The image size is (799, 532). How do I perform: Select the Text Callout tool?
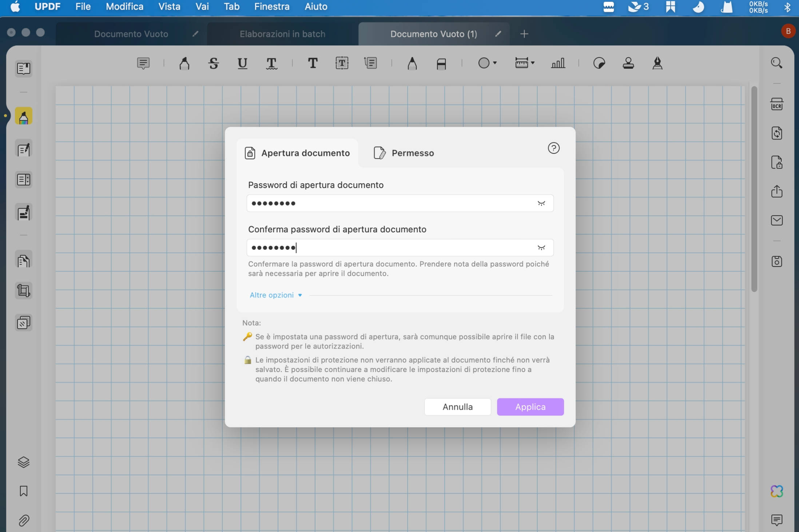371,63
